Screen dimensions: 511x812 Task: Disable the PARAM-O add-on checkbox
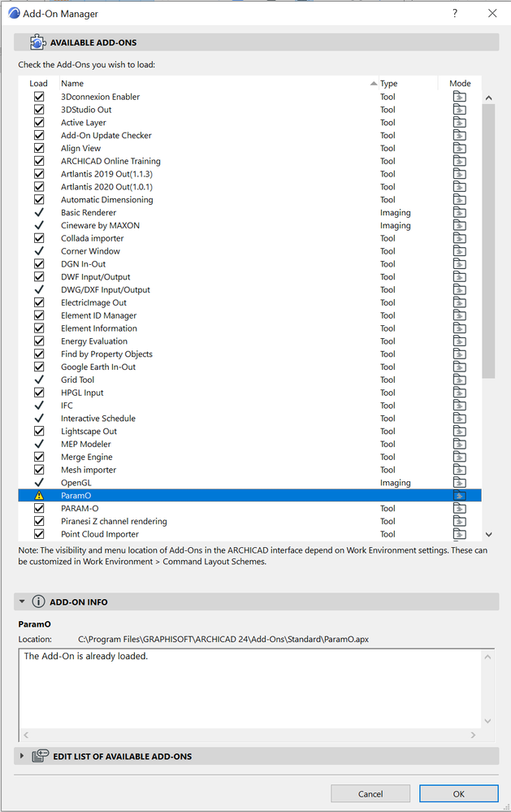[x=38, y=509]
